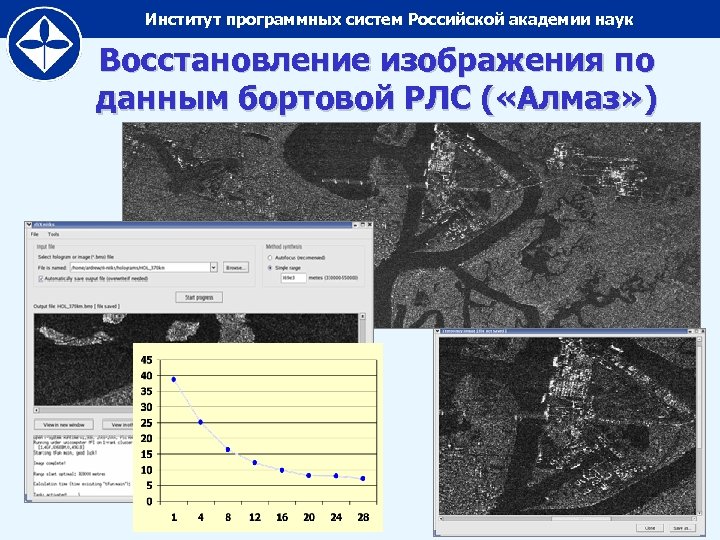Click horizontal scrollbar thumb in temporary image window
The width and height of the screenshot is (720, 540).
click(581, 518)
